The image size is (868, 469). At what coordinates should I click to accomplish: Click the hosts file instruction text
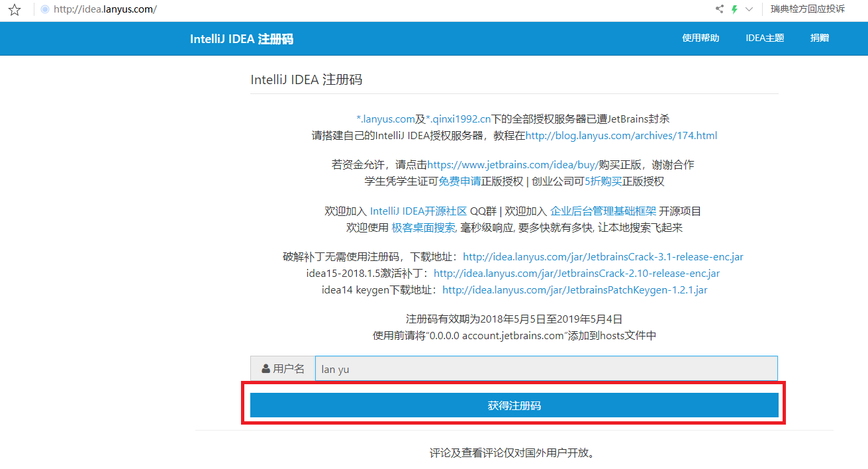click(514, 336)
